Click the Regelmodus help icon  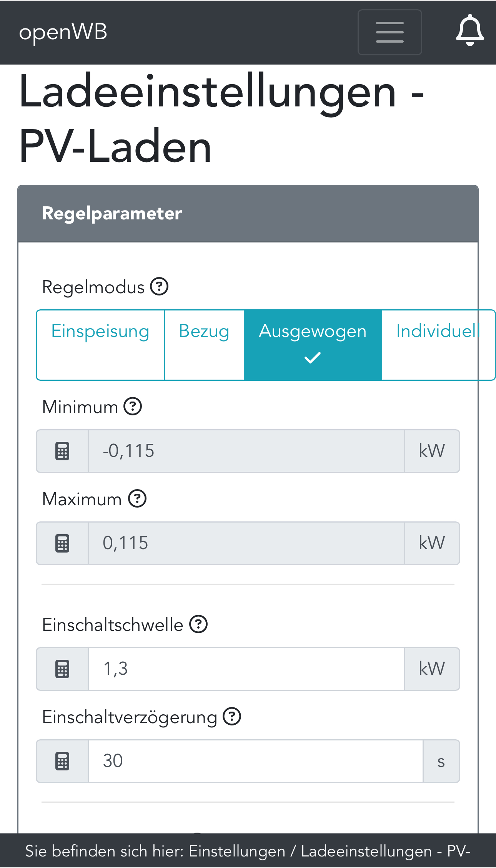[159, 287]
